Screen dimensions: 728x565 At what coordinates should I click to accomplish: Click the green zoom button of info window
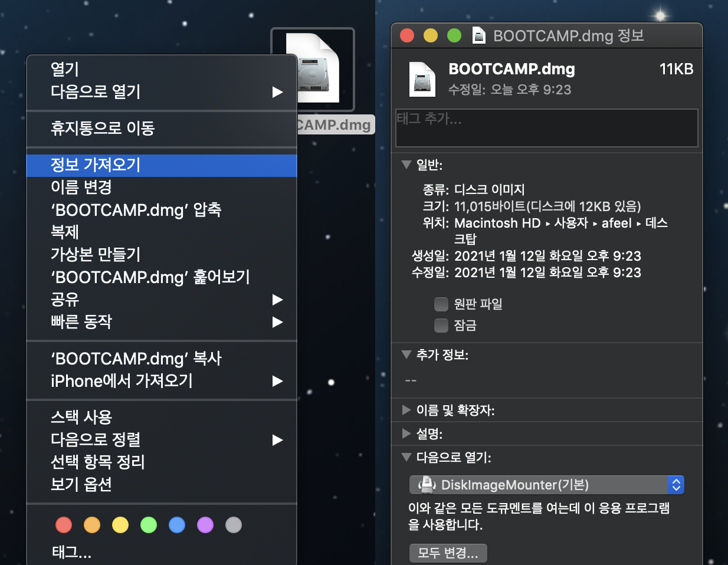454,36
